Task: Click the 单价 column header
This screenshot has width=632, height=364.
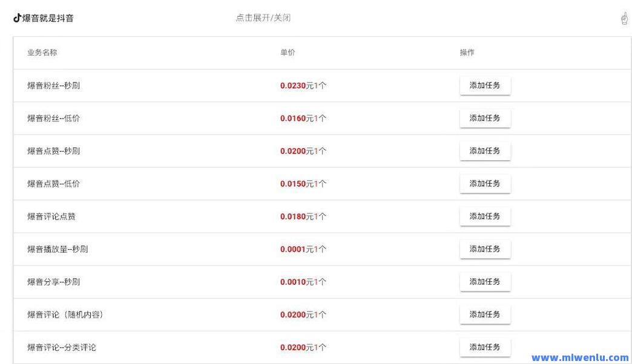Action: tap(288, 53)
